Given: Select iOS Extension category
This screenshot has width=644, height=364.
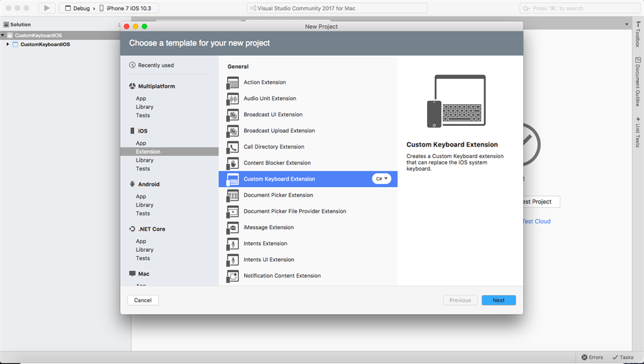Looking at the screenshot, I should tap(169, 152).
